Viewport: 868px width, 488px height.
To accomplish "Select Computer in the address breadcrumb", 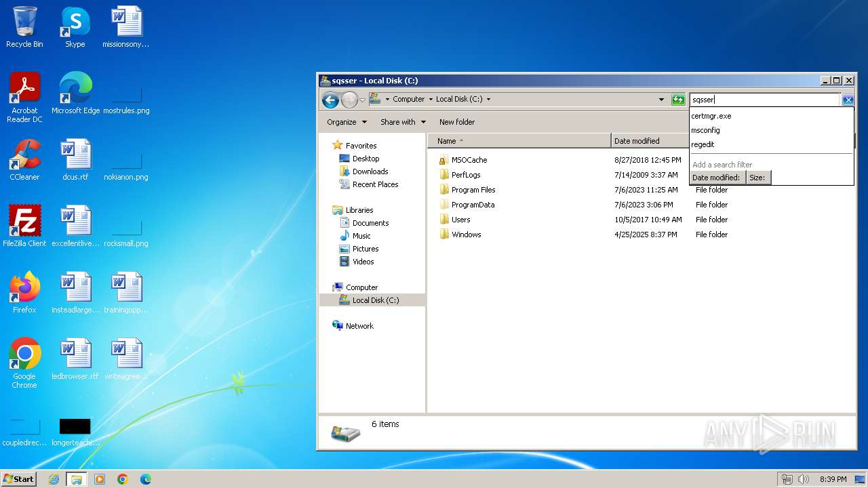I will point(408,99).
